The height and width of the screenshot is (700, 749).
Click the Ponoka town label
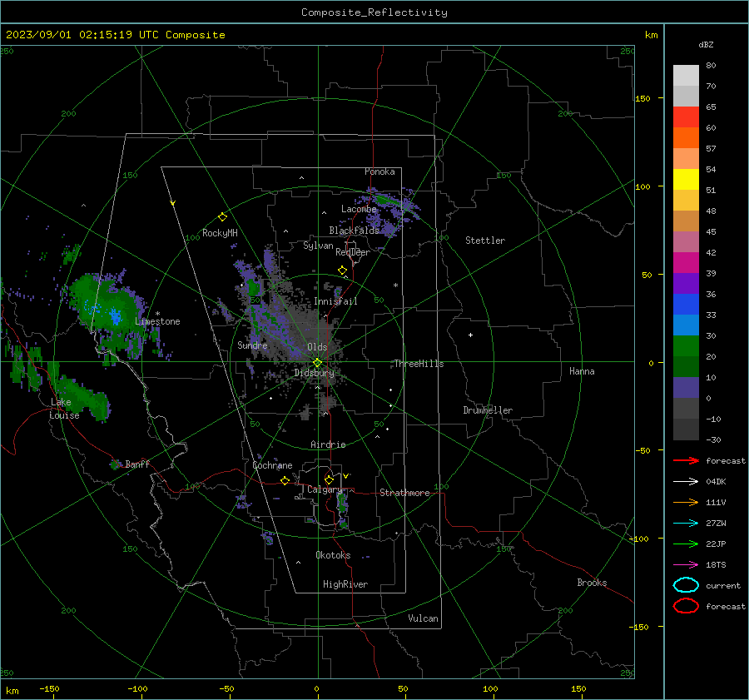point(379,171)
